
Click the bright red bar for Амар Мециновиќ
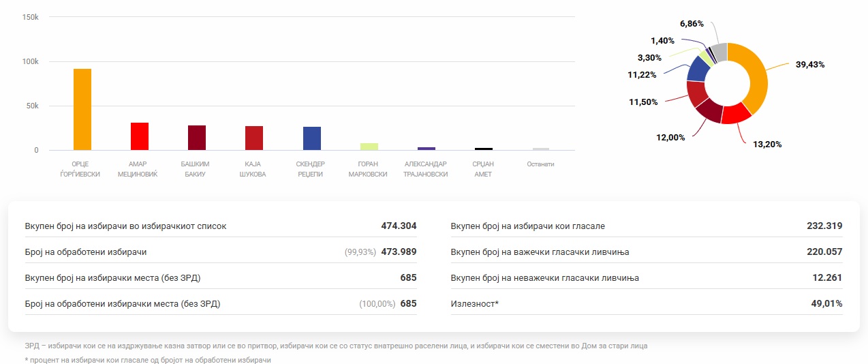(x=140, y=136)
